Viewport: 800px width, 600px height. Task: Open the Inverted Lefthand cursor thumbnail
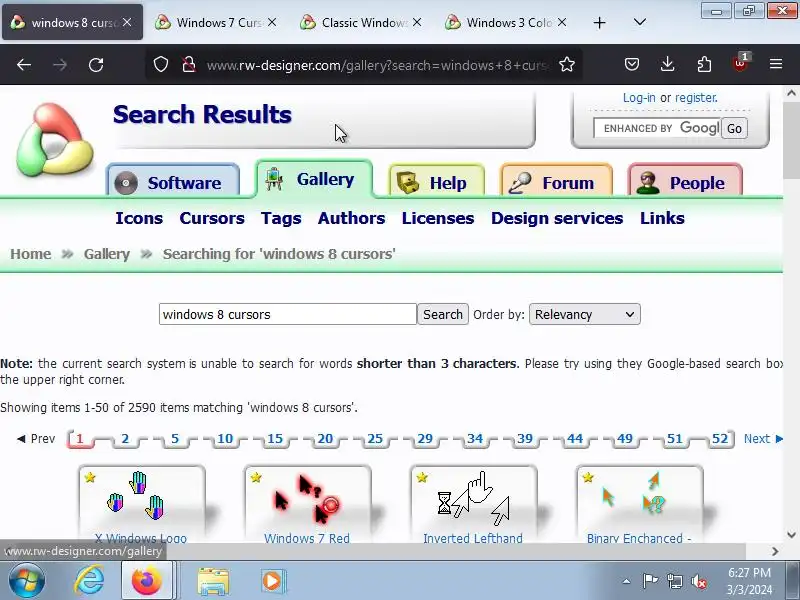point(473,503)
